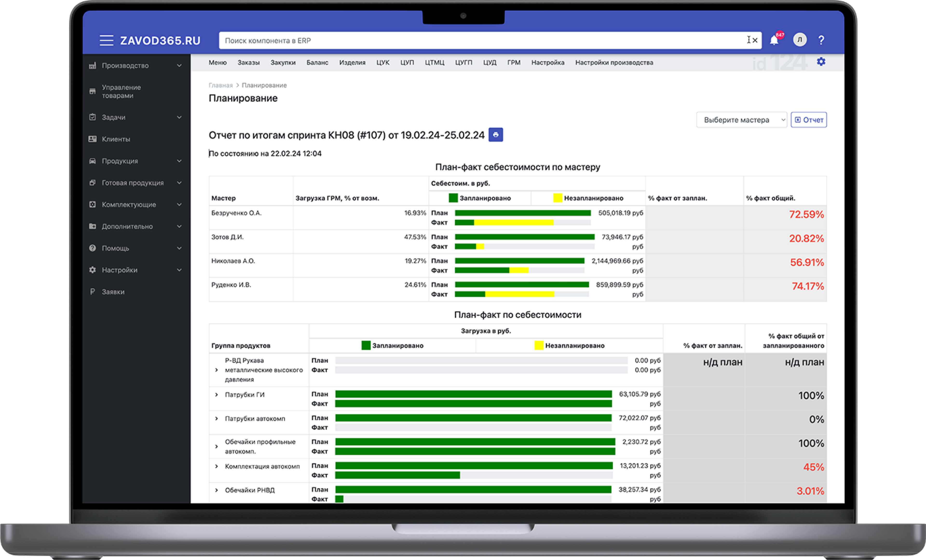Open the Заказы menu item
The image size is (926, 560).
(x=248, y=63)
